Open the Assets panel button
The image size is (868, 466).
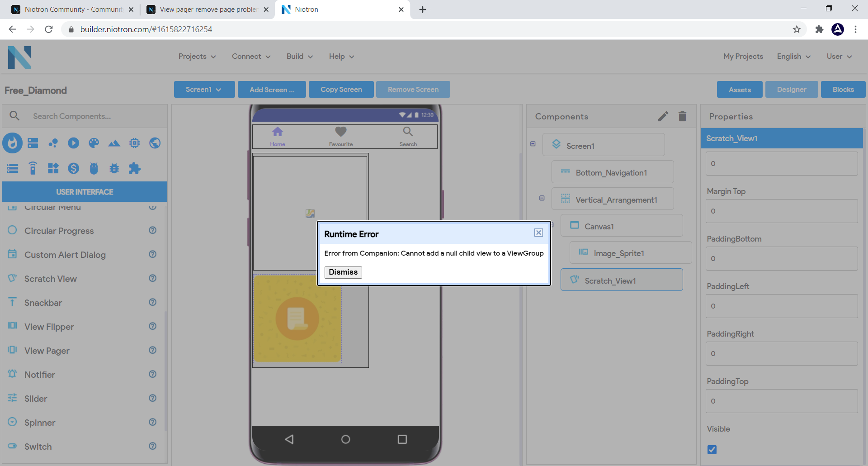pyautogui.click(x=740, y=90)
